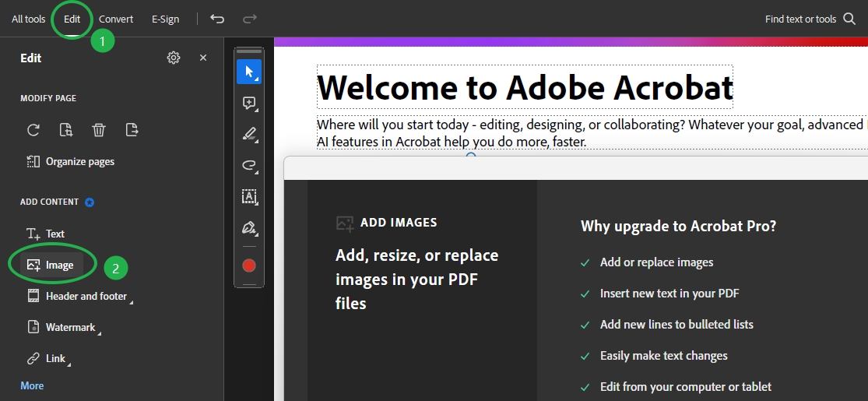Switch to the Edit tab
The height and width of the screenshot is (401, 868).
pyautogui.click(x=72, y=19)
